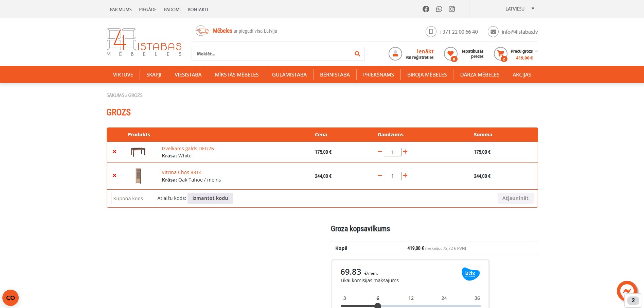Open the shopping cart icon
The image size is (644, 308).
[500, 54]
